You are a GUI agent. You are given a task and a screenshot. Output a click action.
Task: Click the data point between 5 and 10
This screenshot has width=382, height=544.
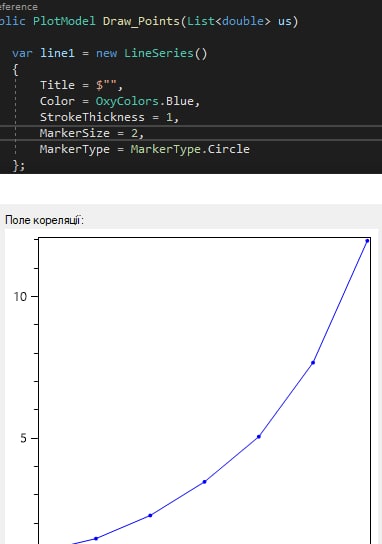[313, 363]
